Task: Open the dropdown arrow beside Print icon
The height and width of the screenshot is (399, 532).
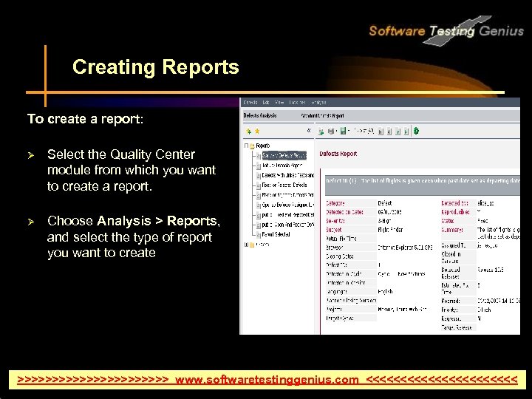Action: (336, 131)
